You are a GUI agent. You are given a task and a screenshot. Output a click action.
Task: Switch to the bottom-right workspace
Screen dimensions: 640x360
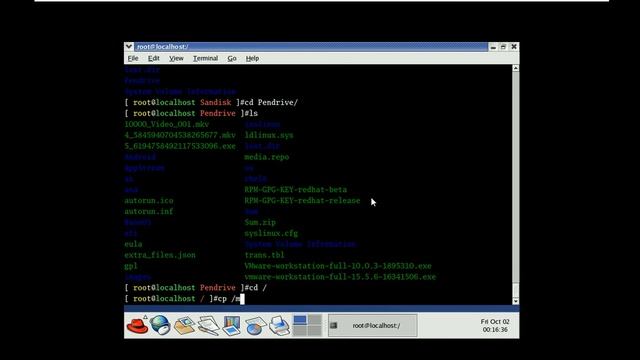click(x=315, y=331)
